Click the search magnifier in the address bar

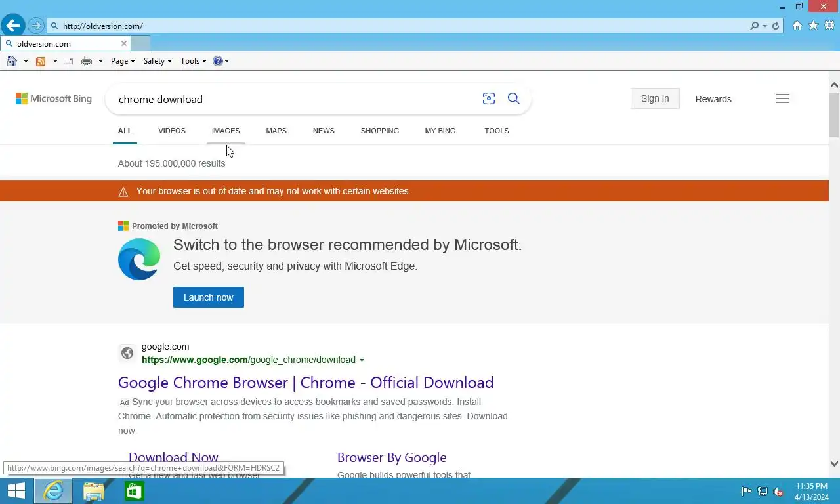pyautogui.click(x=755, y=26)
